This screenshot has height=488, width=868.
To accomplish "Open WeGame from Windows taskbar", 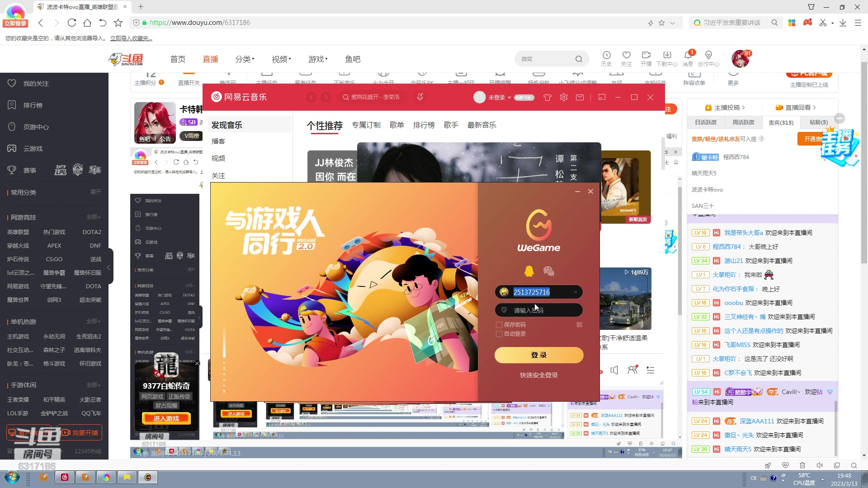I will coord(148,477).
